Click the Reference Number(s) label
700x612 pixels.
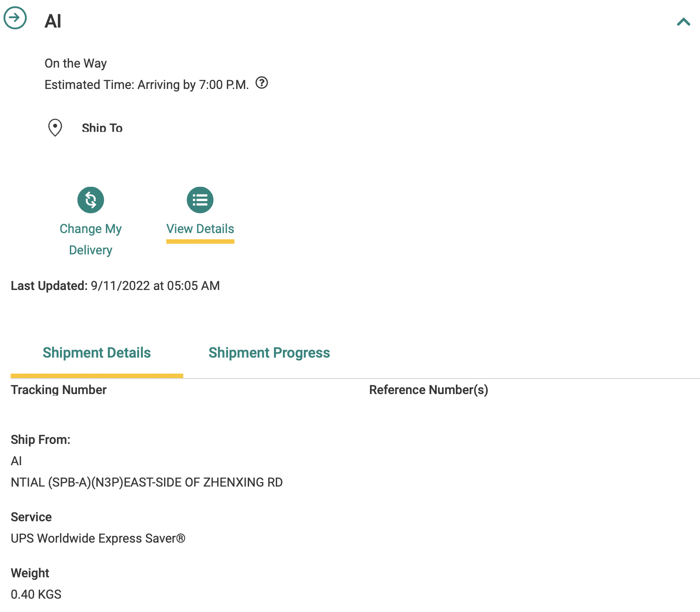point(428,390)
